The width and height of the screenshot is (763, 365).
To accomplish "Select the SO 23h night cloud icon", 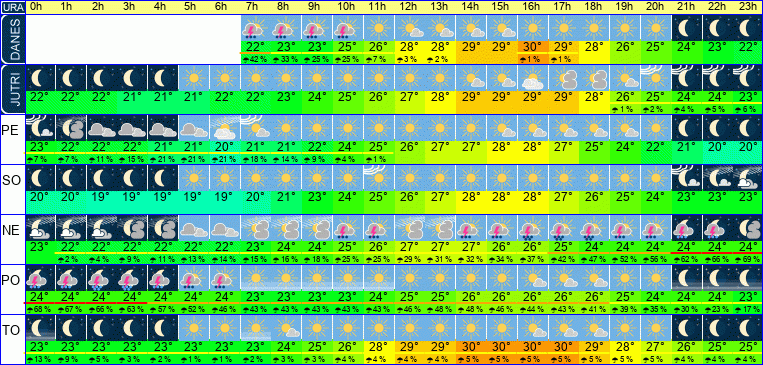I will coord(747,177).
